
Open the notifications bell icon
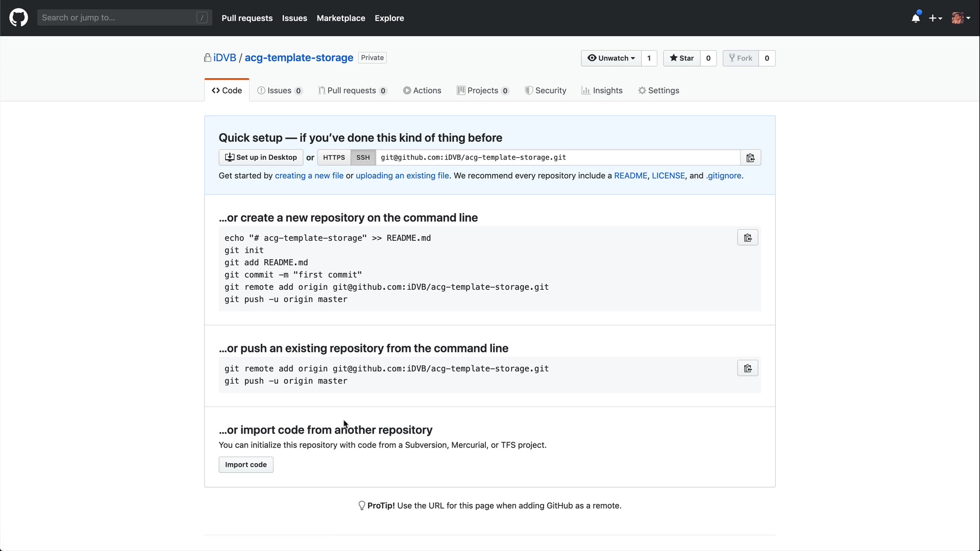pos(916,18)
